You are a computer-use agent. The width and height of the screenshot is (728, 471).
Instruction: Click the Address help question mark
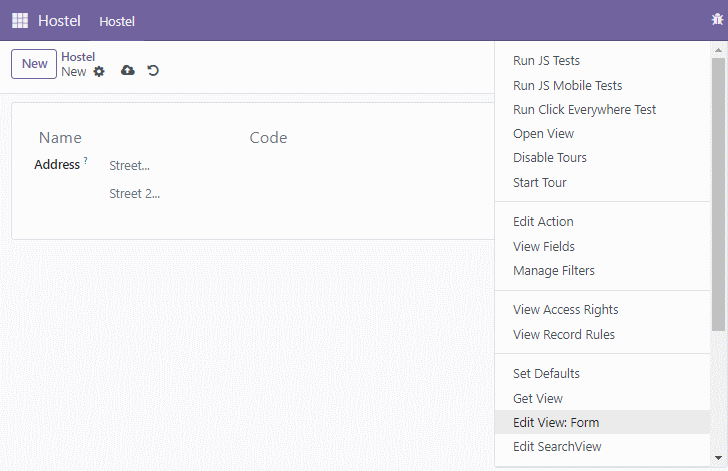click(85, 160)
